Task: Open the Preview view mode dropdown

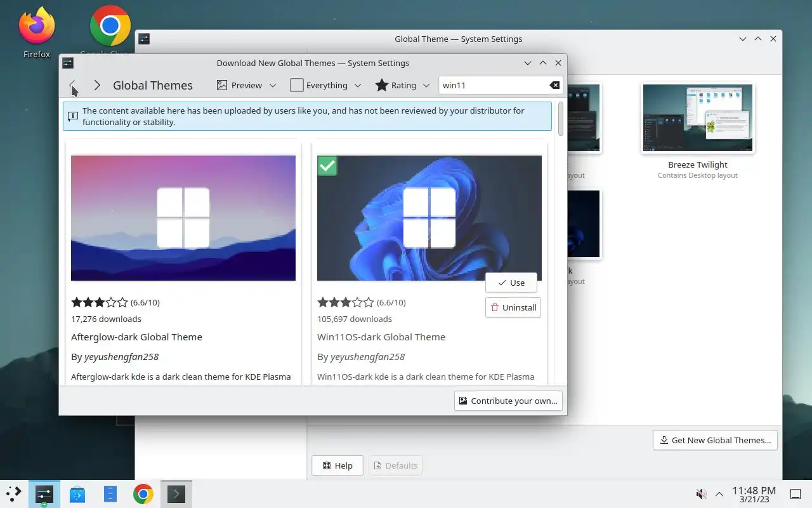Action: 246,85
